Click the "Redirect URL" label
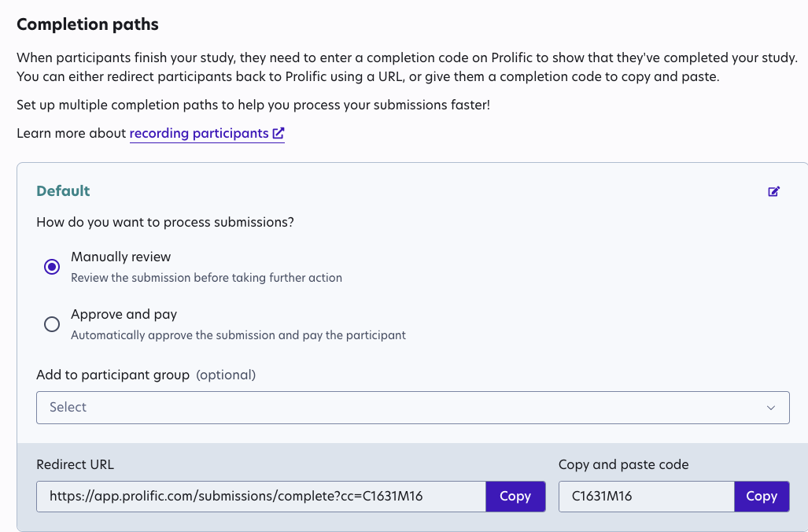The width and height of the screenshot is (808, 532). pyautogui.click(x=75, y=464)
